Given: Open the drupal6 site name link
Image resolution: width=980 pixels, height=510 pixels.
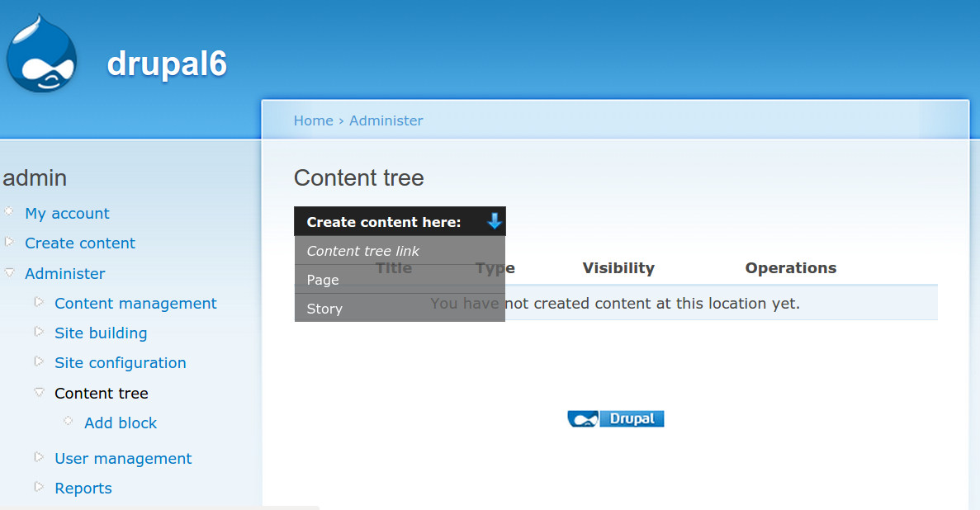Looking at the screenshot, I should [x=167, y=64].
